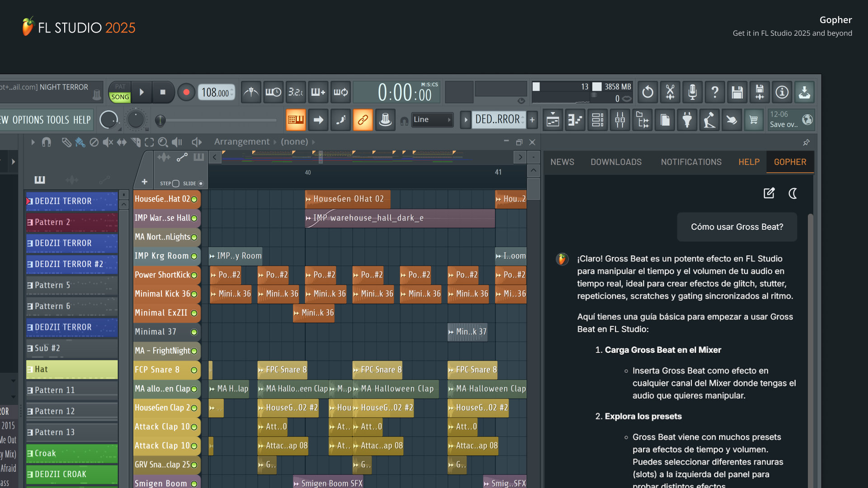Open the online shop cart icon
The image size is (868, 488).
click(x=754, y=120)
